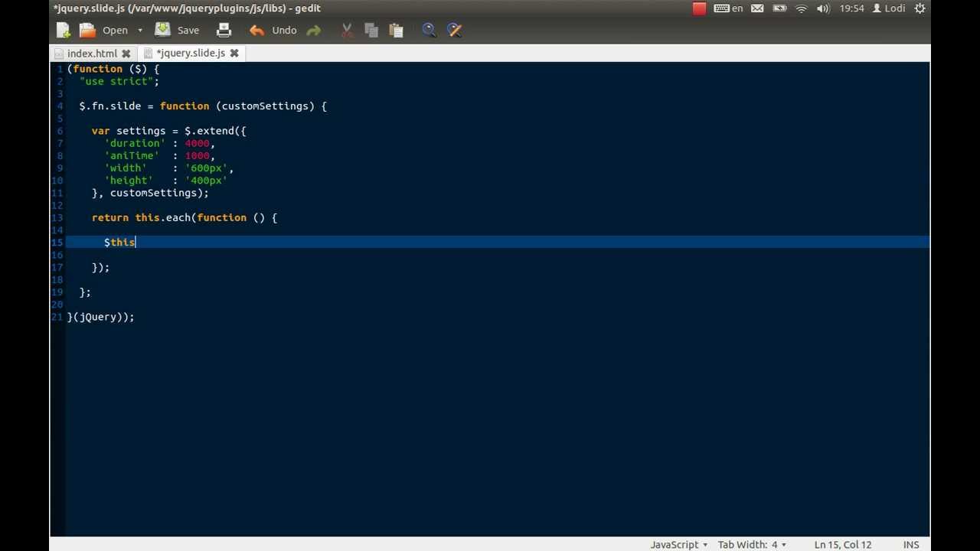Click var settings on line 6

129,131
